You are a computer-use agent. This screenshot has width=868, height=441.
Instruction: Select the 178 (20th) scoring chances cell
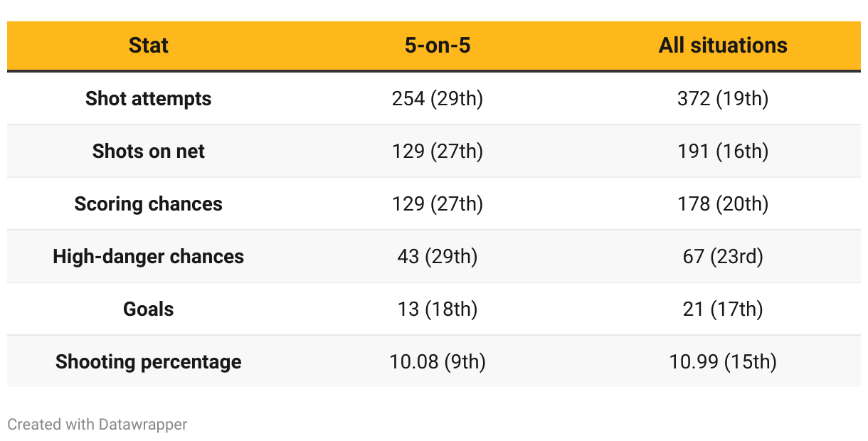[723, 203]
